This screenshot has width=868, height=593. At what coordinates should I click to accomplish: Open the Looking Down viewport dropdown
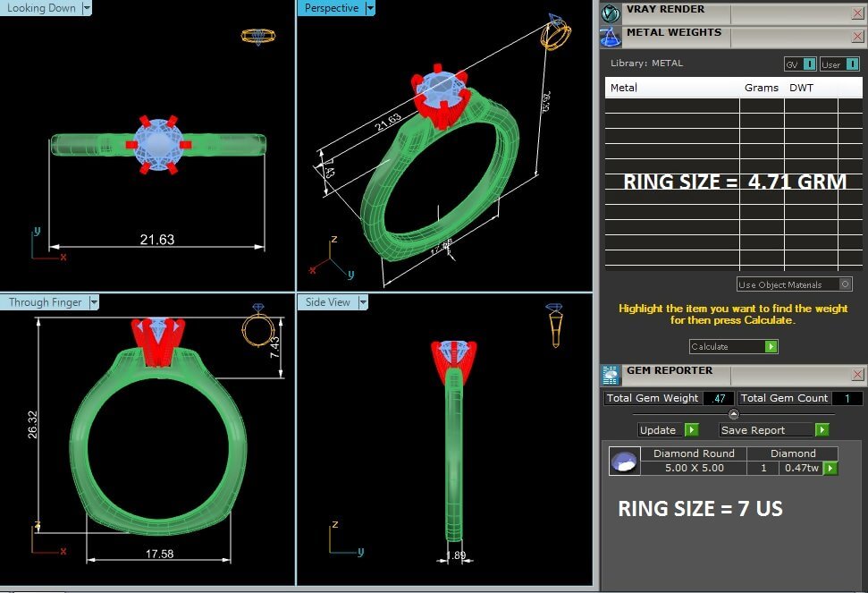click(x=87, y=8)
